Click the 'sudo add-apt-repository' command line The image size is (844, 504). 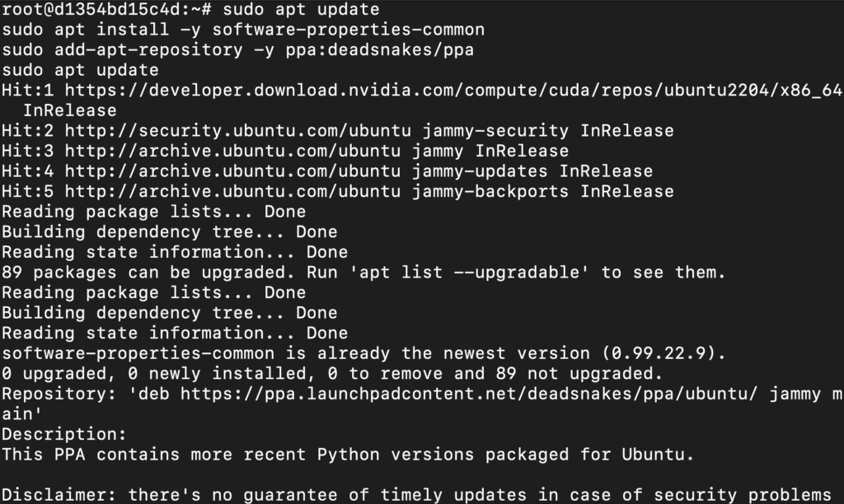coord(238,50)
